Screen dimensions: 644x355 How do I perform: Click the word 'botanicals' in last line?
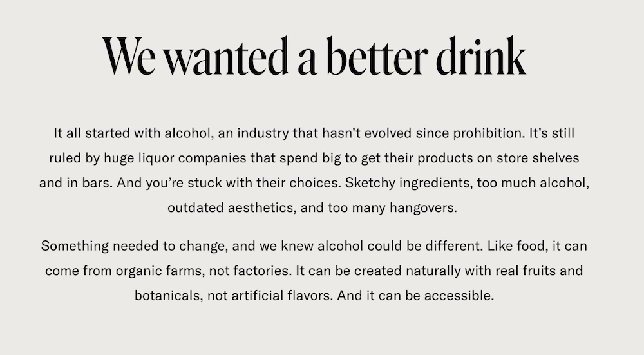click(x=167, y=296)
